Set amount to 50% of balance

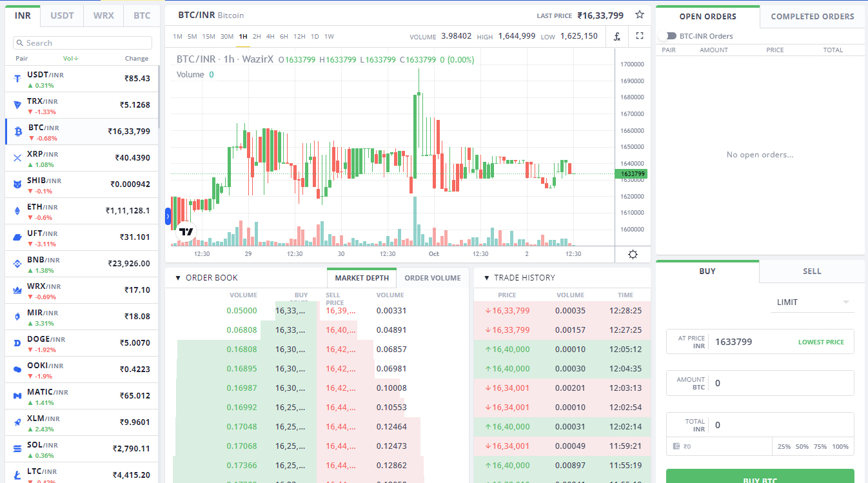(x=802, y=446)
